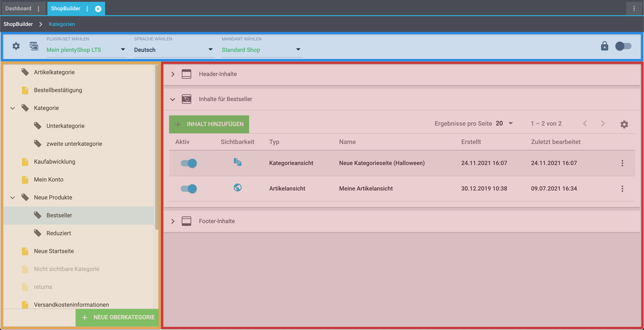Click the next page arrow in pagination

click(603, 123)
